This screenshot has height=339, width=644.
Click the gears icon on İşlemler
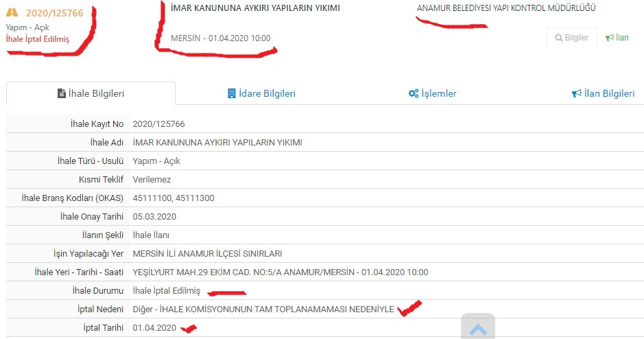pos(413,94)
